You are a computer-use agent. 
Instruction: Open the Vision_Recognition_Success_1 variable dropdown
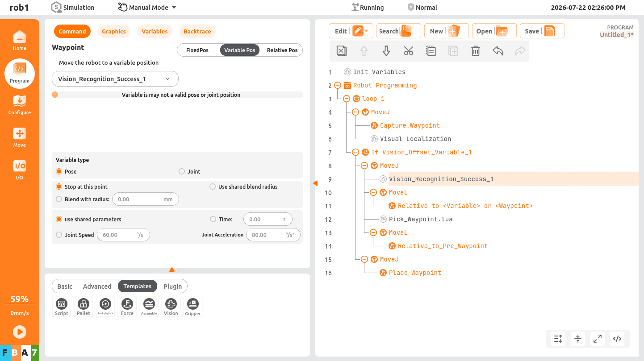pos(115,79)
